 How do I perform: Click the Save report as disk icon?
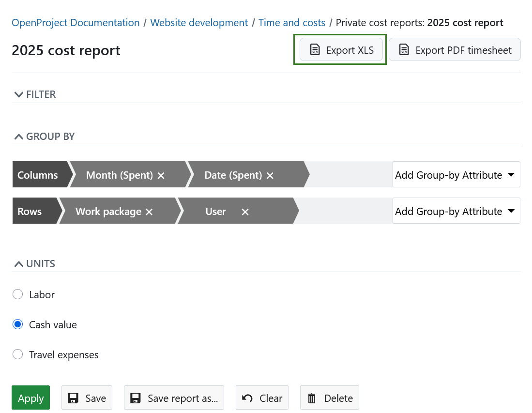click(135, 398)
